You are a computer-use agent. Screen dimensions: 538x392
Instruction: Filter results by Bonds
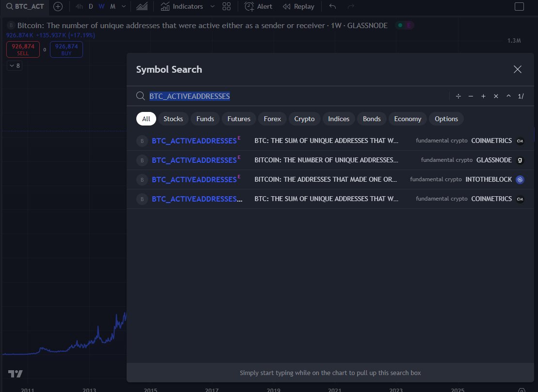pyautogui.click(x=372, y=119)
